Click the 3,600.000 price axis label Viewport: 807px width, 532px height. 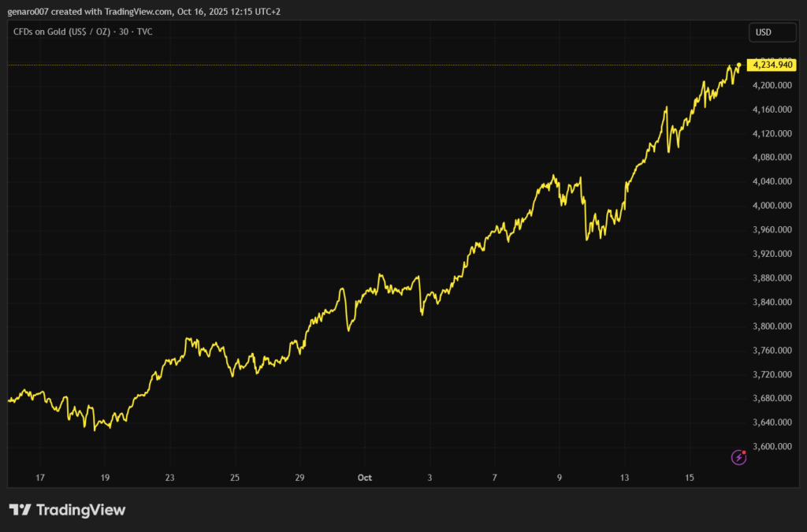772,447
